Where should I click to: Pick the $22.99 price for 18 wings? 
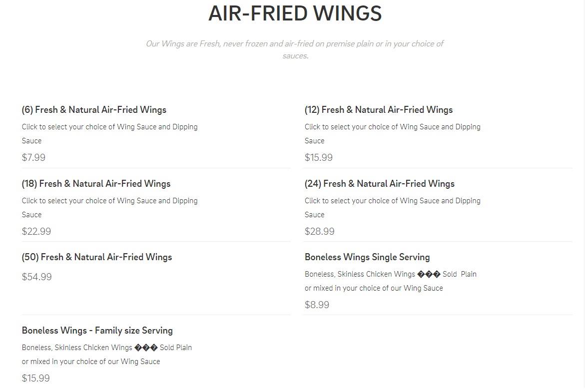pos(36,232)
